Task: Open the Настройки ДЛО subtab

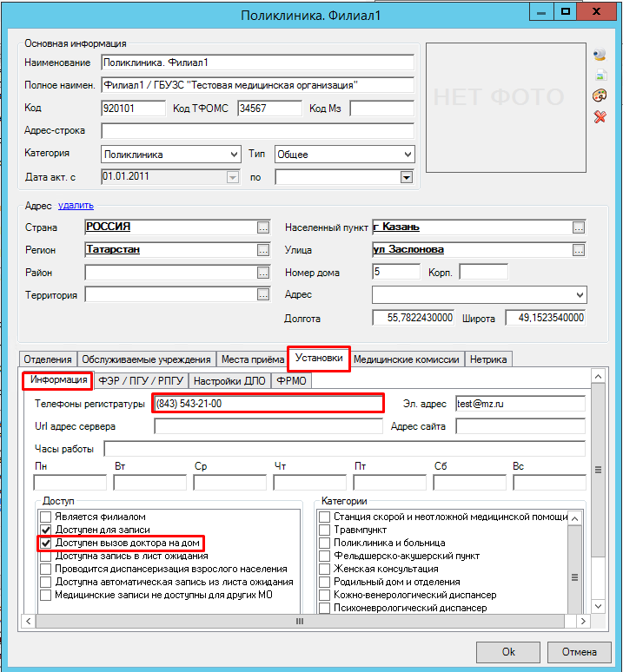Action: click(x=229, y=381)
